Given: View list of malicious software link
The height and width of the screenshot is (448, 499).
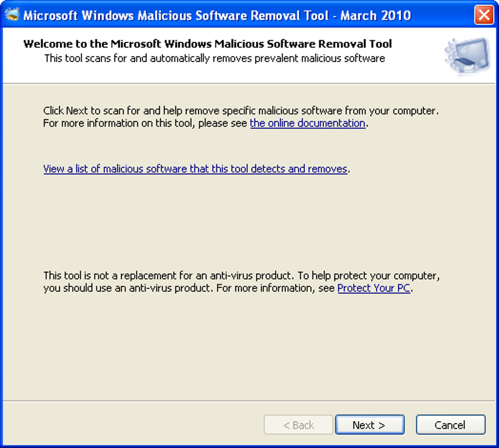Looking at the screenshot, I should pos(195,169).
